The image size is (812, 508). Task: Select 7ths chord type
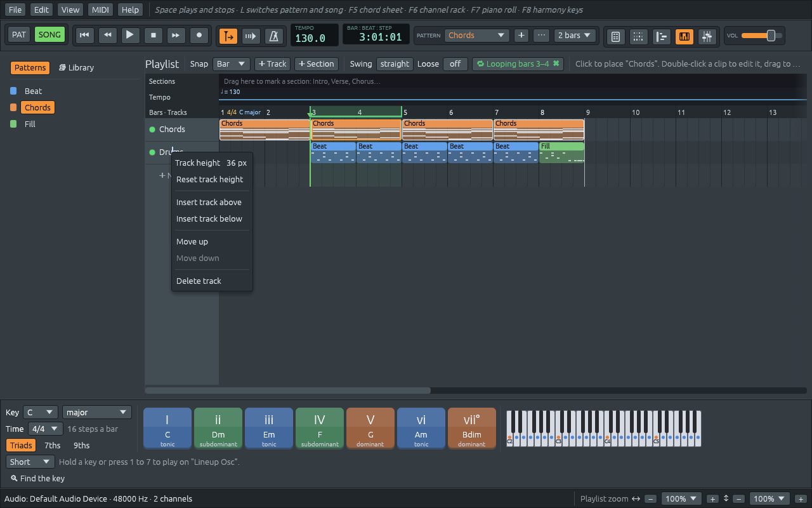53,446
